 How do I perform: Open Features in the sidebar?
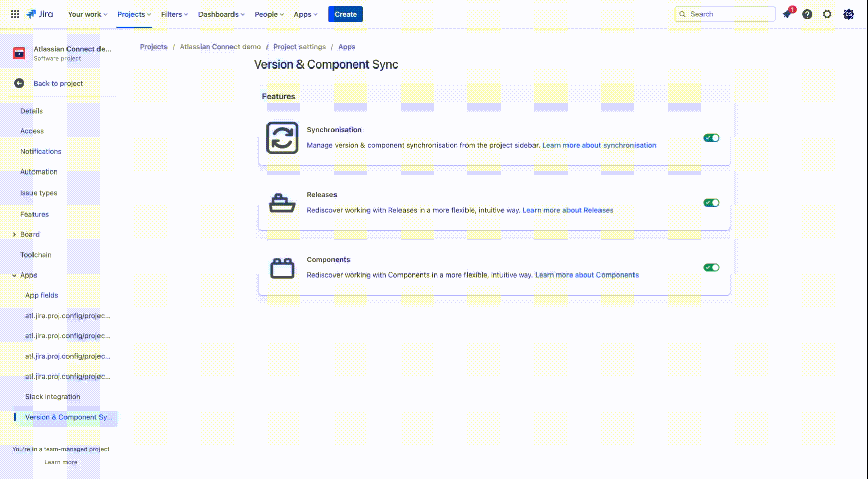point(35,214)
